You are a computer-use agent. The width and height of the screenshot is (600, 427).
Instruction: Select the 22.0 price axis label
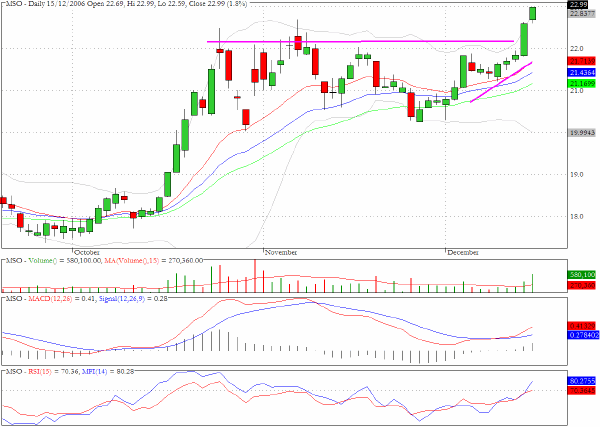577,49
